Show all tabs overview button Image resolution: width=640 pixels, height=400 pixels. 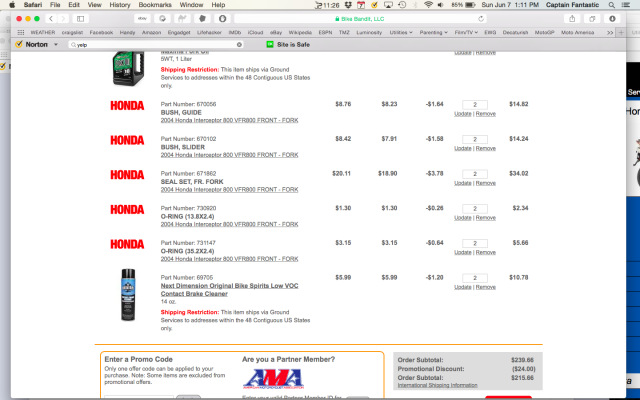(592, 19)
